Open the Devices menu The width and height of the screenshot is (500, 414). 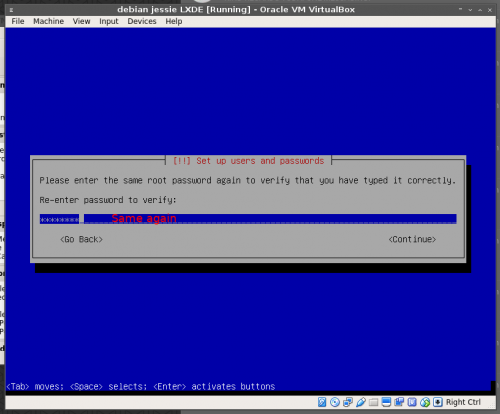(142, 21)
